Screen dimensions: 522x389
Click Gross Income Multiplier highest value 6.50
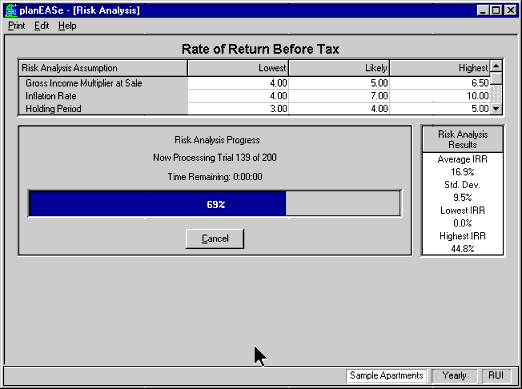440,83
